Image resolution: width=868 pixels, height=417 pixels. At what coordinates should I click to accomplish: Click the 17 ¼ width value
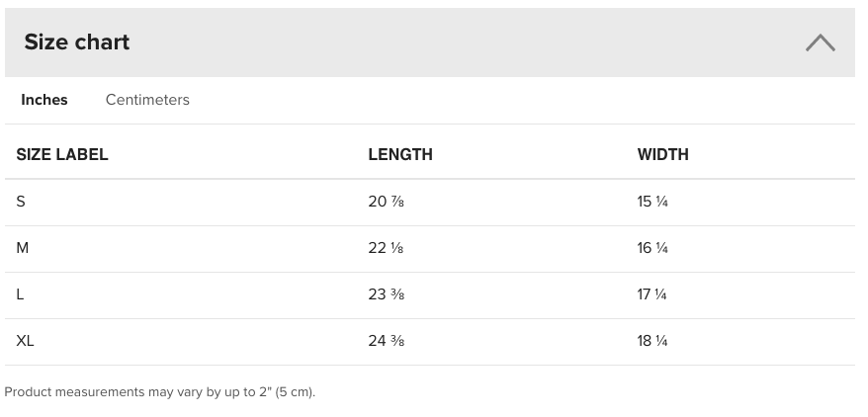651,294
